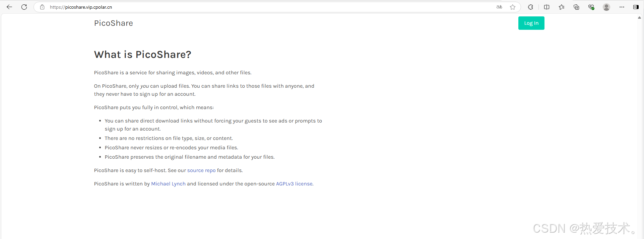The height and width of the screenshot is (239, 644).
Task: Click the Log In button
Action: click(531, 23)
